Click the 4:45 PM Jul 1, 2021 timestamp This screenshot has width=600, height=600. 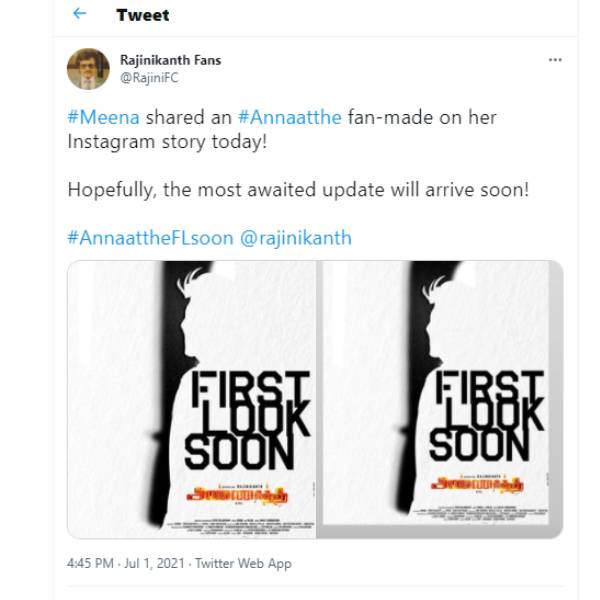[x=126, y=563]
